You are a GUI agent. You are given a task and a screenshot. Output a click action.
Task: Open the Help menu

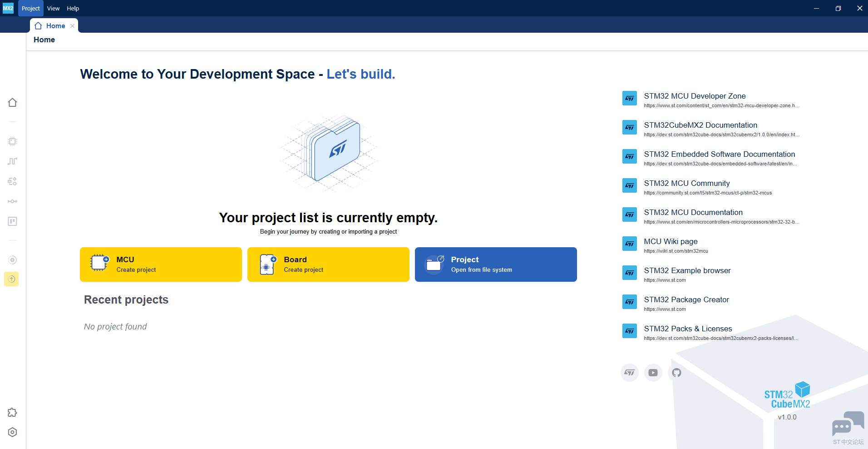[73, 8]
